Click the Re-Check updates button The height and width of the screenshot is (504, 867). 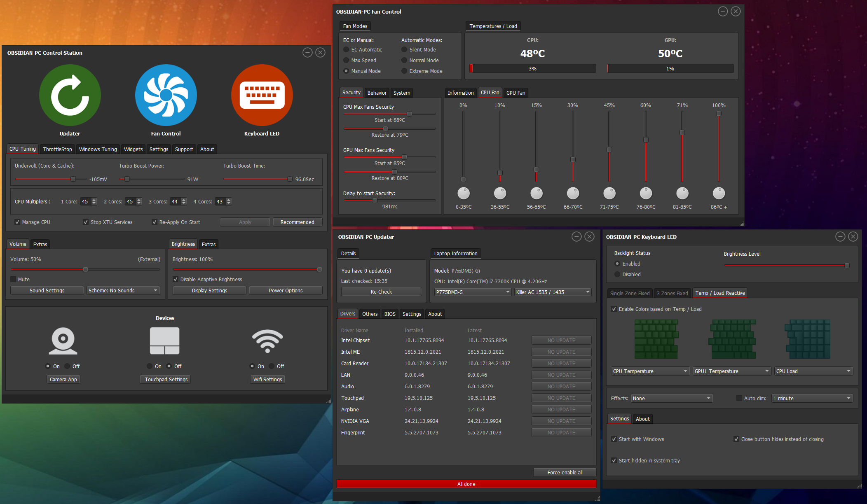[382, 292]
